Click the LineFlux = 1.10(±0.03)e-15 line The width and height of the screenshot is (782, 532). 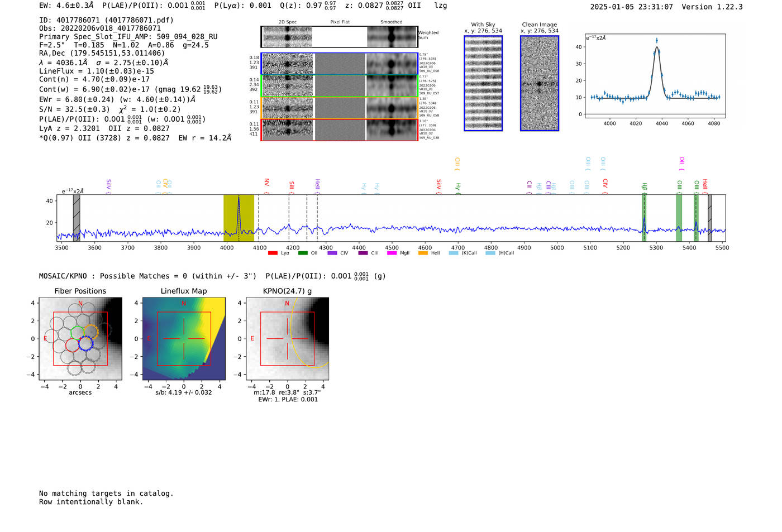tap(97, 71)
